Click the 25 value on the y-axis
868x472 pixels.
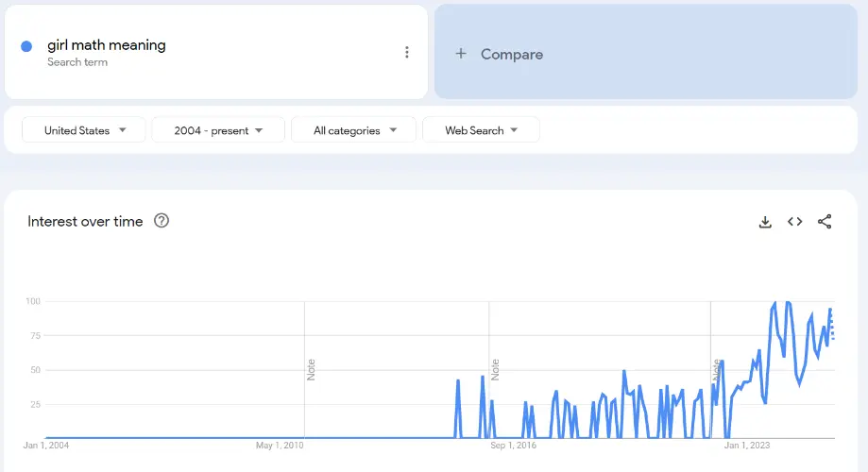pyautogui.click(x=36, y=404)
